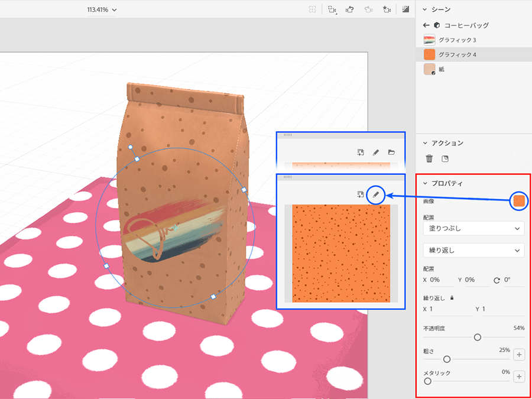
Task: Click the render preview icon in top toolbar
Action: (x=406, y=9)
